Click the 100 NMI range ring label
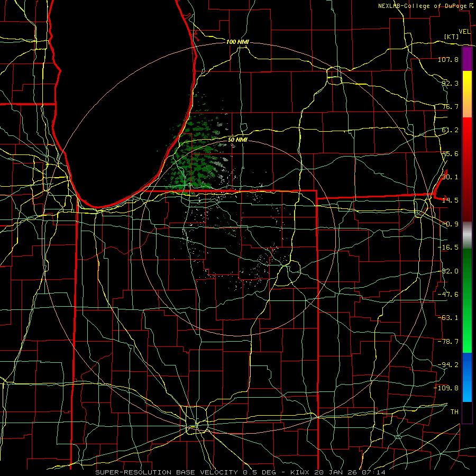Image resolution: width=476 pixels, height=476 pixels. tap(237, 42)
